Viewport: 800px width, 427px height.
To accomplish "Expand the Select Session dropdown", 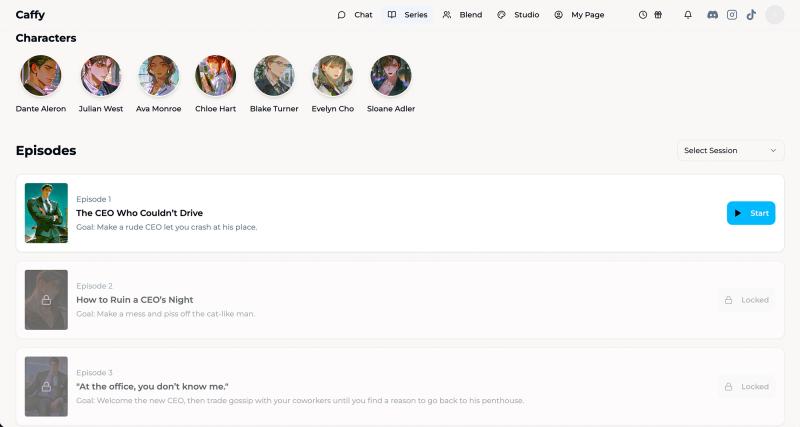I will tap(730, 150).
